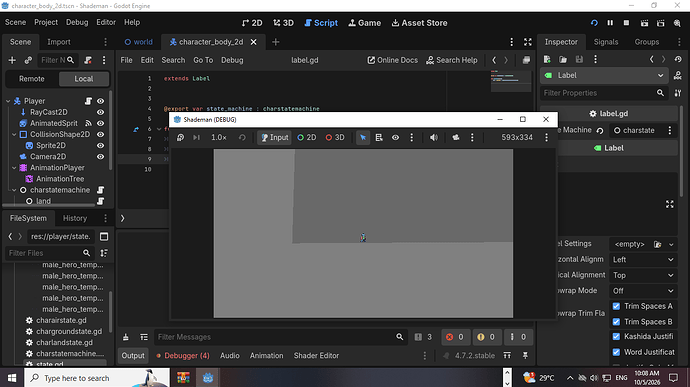Open script icon on Player node

tap(88, 101)
